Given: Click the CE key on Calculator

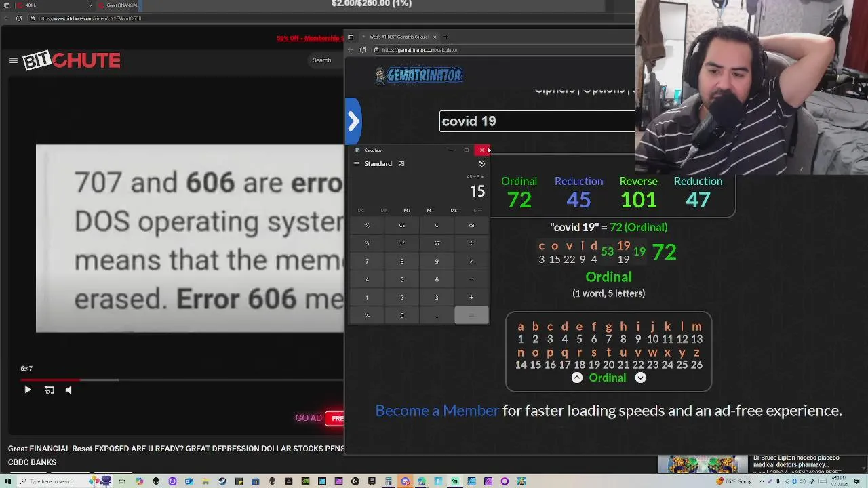Looking at the screenshot, I should coord(401,225).
